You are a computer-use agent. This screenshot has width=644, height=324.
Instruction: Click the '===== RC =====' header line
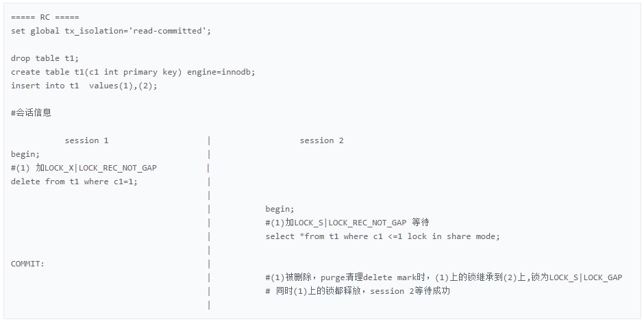pos(45,17)
